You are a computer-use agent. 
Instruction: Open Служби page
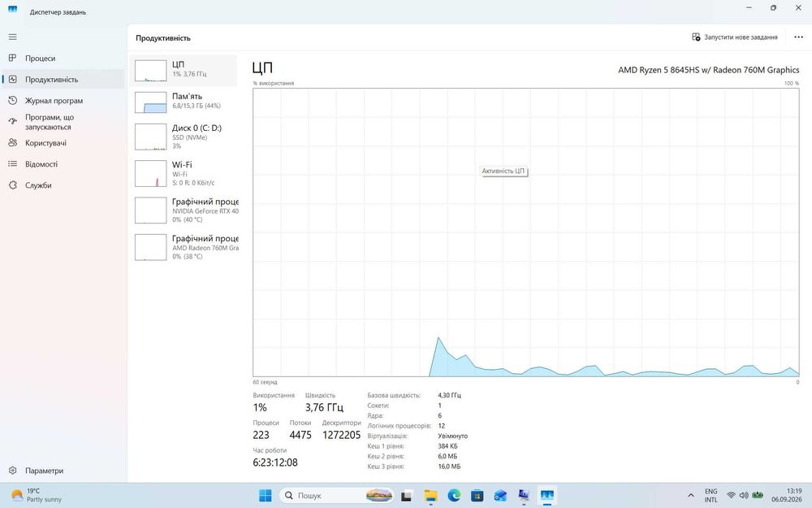coord(63,185)
